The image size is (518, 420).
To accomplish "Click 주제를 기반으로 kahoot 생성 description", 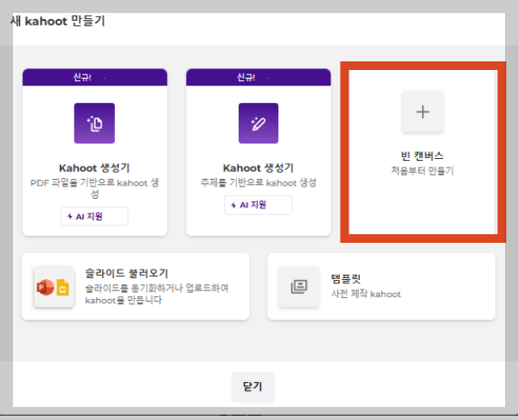I will point(259,182).
